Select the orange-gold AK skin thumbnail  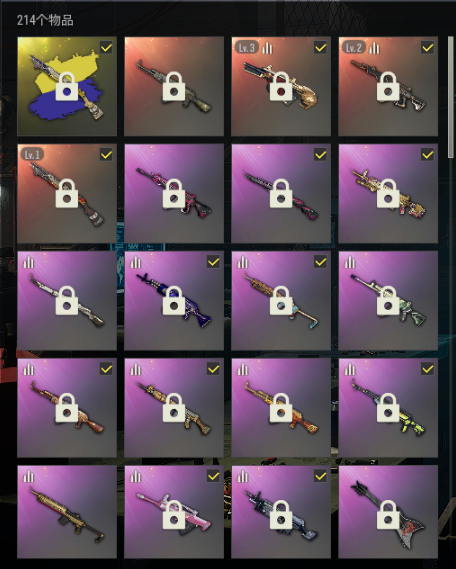point(281,408)
